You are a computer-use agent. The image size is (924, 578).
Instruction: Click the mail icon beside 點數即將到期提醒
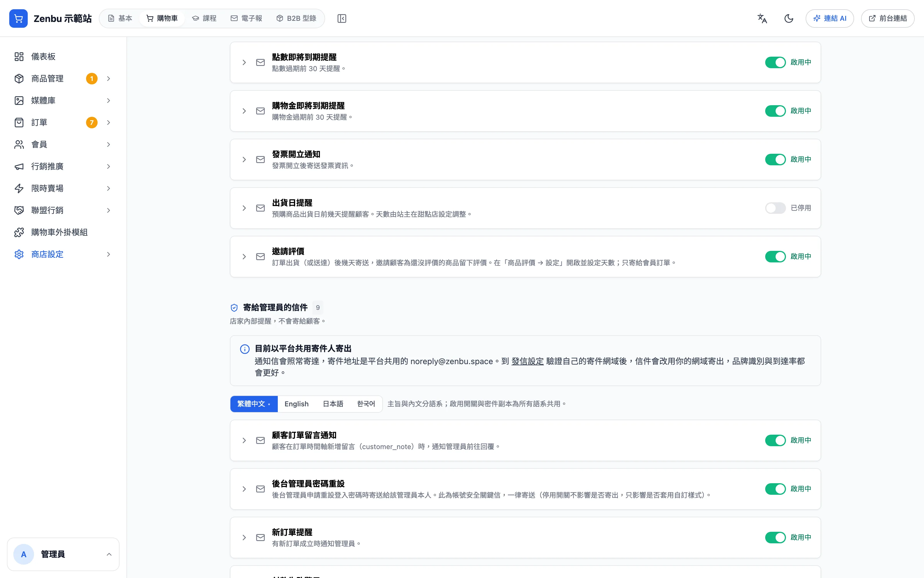coord(260,62)
